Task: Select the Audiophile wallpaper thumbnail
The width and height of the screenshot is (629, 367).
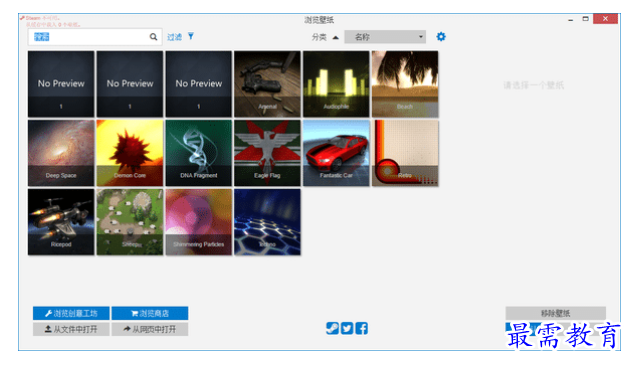Action: click(x=336, y=84)
